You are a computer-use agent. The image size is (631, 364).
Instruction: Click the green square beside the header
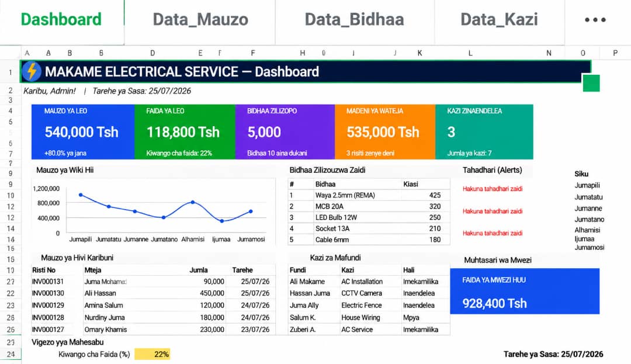[591, 83]
